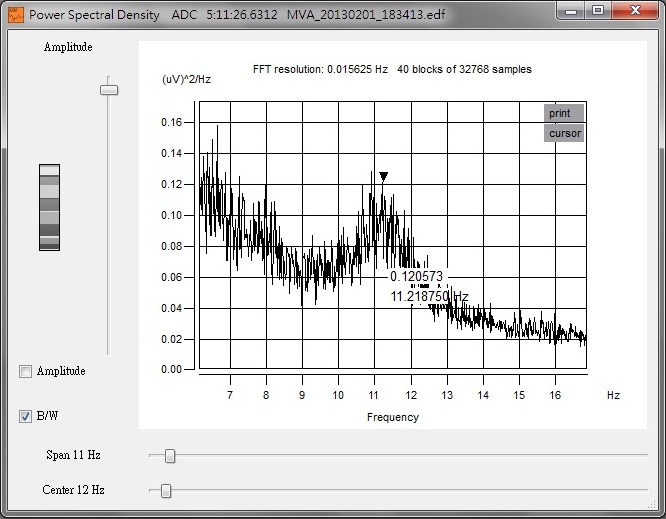Click the Span 11 Hz label
Viewport: 666px width, 519px height.
tap(73, 455)
